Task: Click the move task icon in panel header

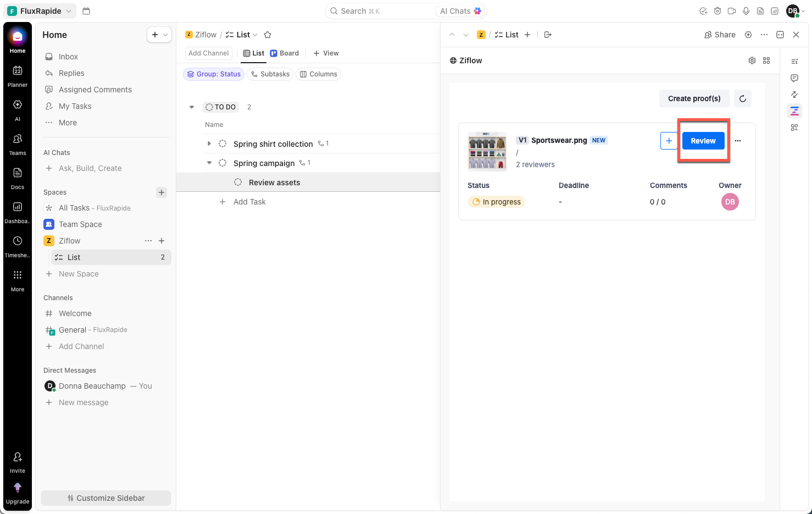Action: 548,35
